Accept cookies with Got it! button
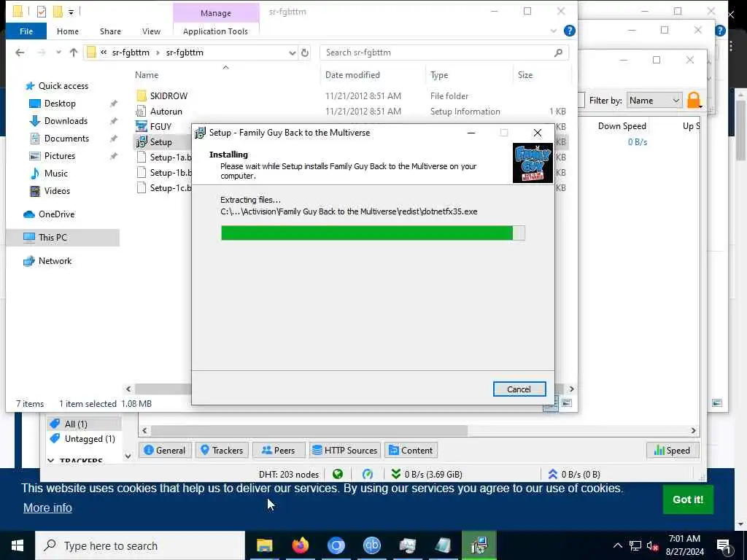This screenshot has width=747, height=560. (688, 499)
